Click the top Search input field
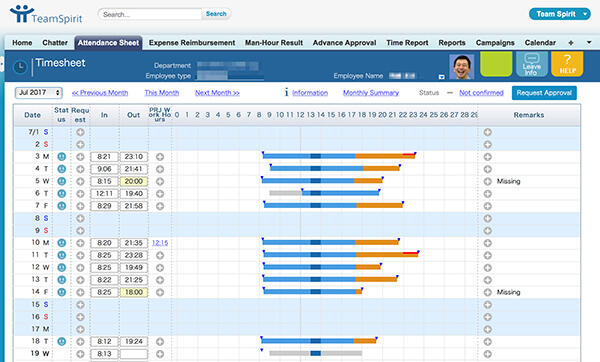The width and height of the screenshot is (600, 362). point(150,14)
